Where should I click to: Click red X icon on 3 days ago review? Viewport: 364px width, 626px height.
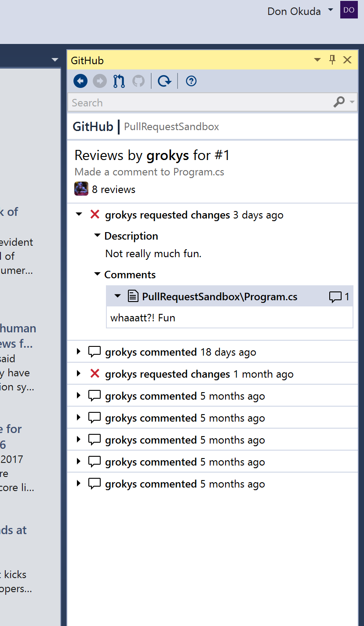click(95, 215)
